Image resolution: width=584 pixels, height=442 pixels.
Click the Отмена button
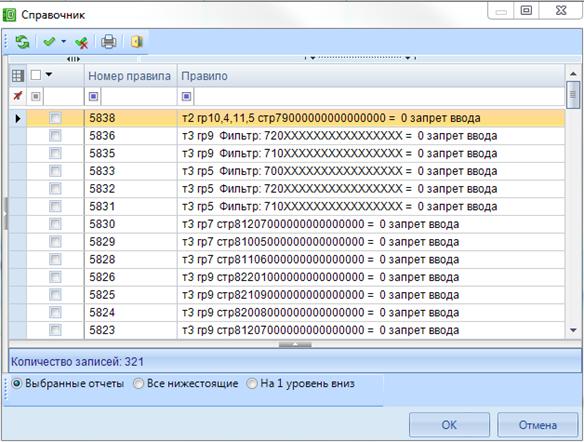tap(538, 425)
